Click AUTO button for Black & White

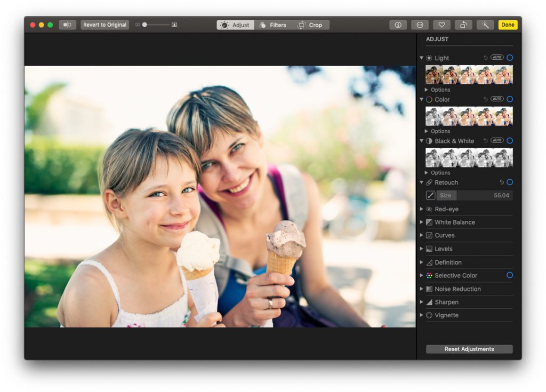click(x=497, y=140)
